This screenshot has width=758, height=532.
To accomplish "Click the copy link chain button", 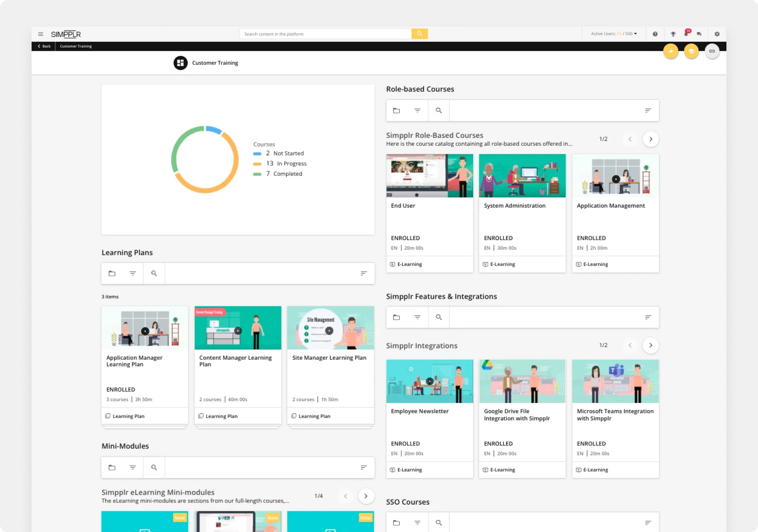I will coord(712,51).
